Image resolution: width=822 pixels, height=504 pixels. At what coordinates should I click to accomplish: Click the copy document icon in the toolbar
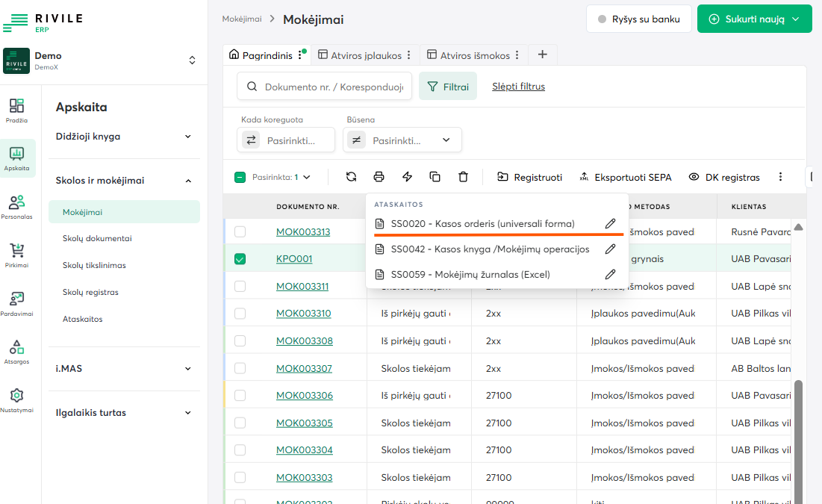[435, 177]
